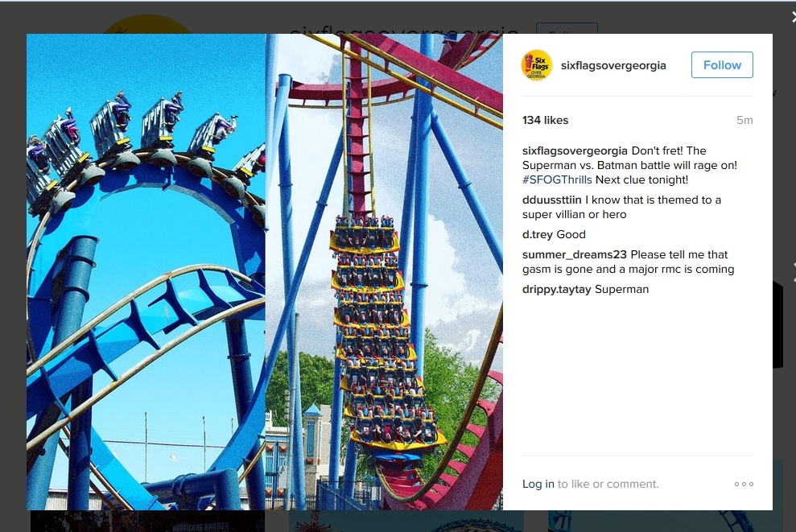Click the Log in link
The image size is (796, 532).
tap(538, 485)
